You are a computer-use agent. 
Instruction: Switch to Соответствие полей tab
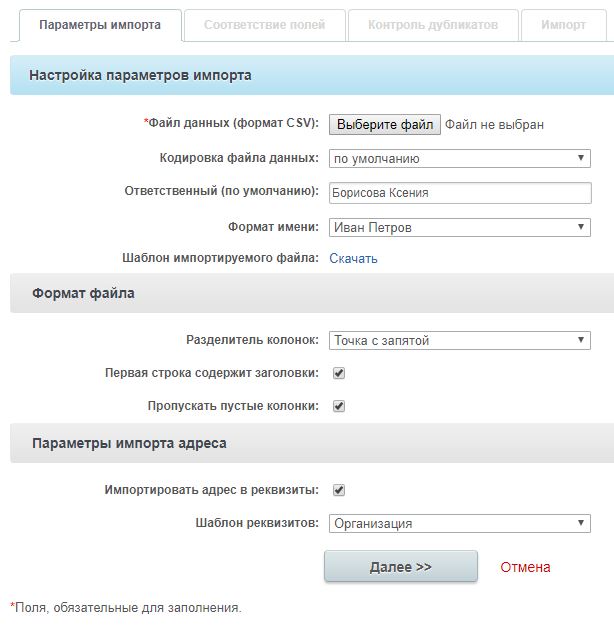265,25
